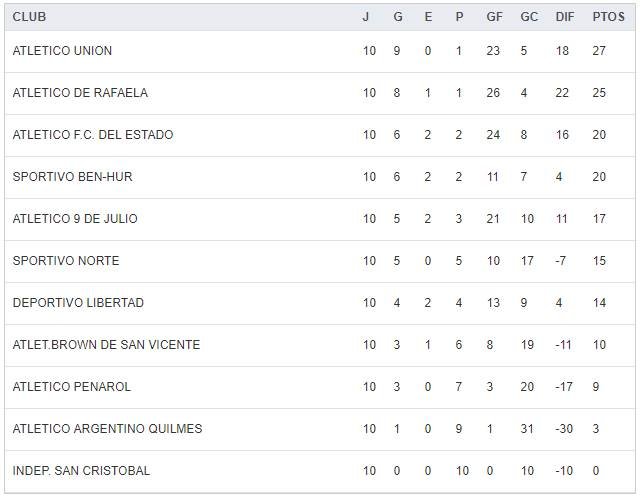The height and width of the screenshot is (497, 640).
Task: Select ATLETICO 9 DE JULIO club
Action: coord(75,219)
